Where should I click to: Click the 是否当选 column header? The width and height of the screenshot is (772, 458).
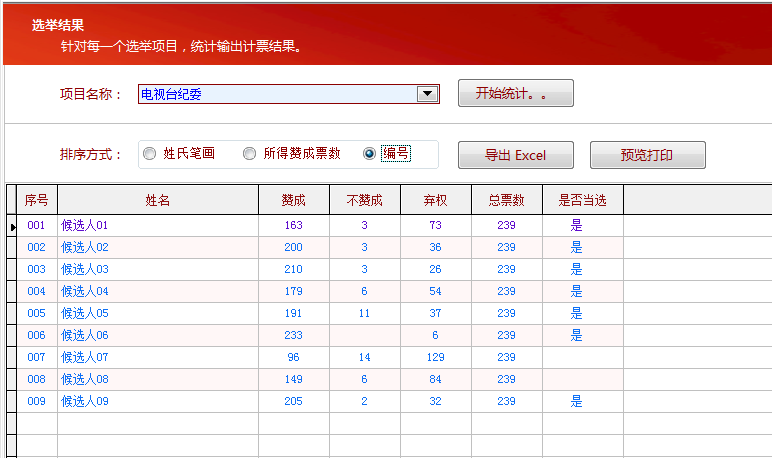582,200
